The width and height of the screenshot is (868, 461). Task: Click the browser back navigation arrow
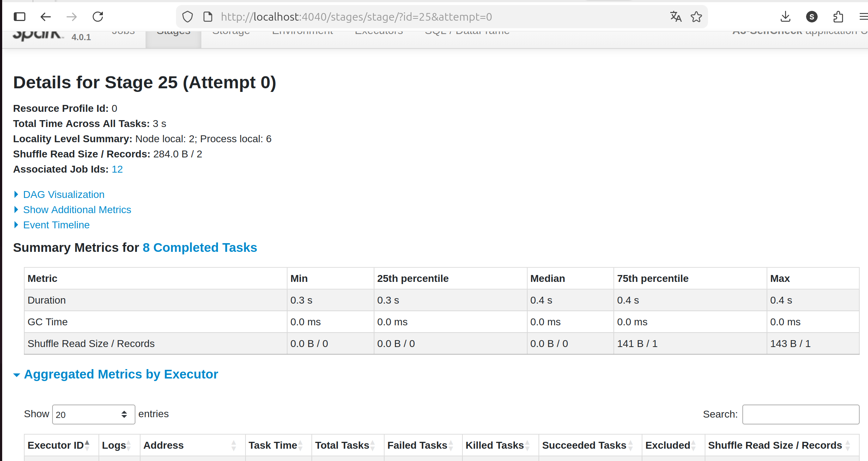click(x=45, y=17)
